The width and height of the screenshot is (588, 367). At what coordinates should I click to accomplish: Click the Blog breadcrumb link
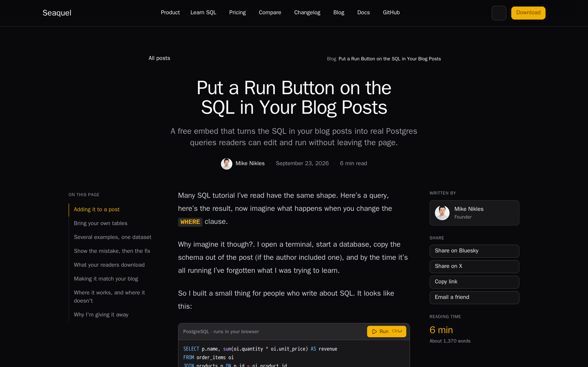331,59
